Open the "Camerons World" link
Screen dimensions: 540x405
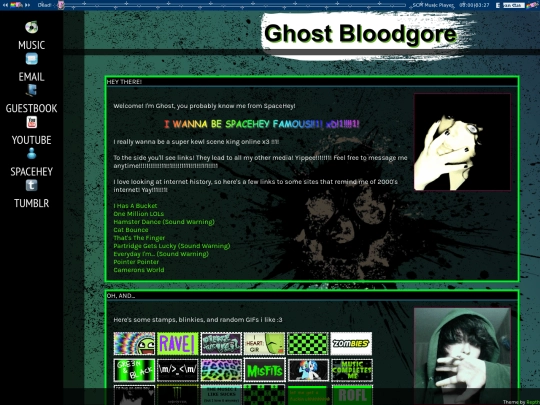(139, 270)
